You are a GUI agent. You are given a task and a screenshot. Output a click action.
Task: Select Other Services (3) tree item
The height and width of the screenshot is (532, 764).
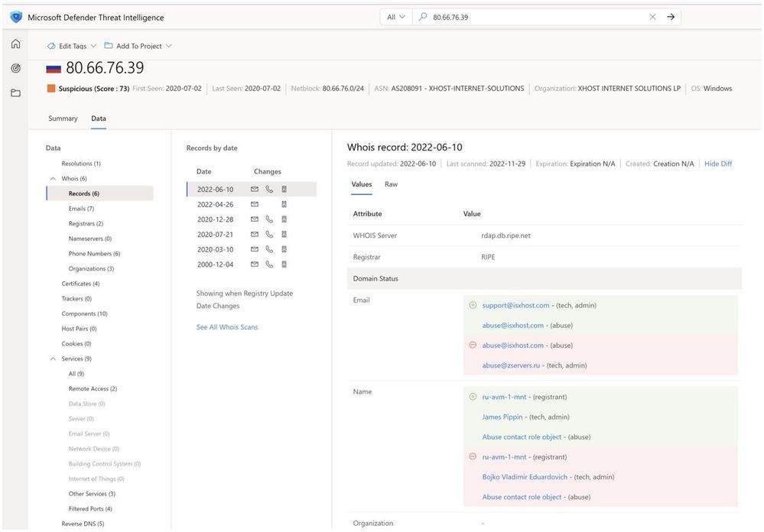(92, 494)
